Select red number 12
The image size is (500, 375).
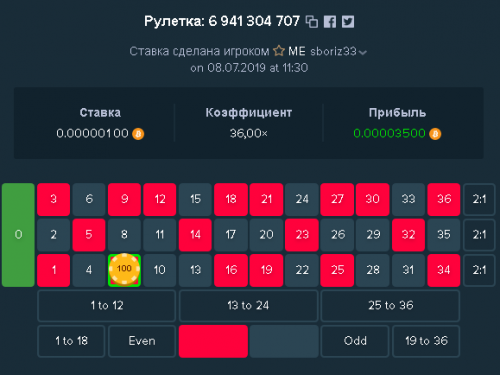[x=160, y=199]
